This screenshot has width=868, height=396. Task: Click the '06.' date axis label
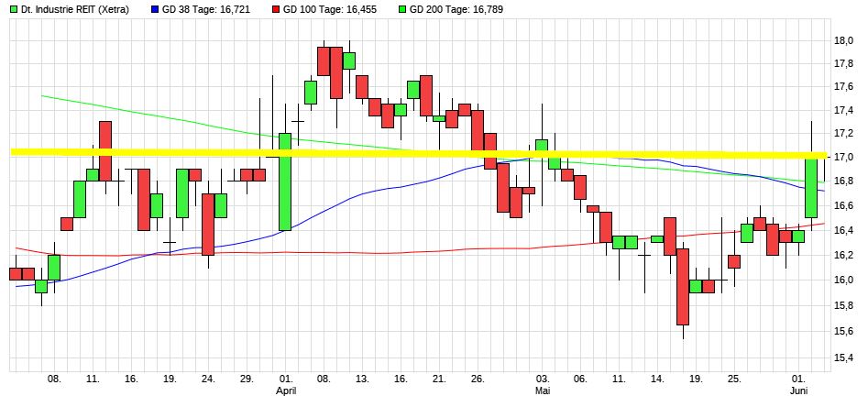(x=580, y=379)
